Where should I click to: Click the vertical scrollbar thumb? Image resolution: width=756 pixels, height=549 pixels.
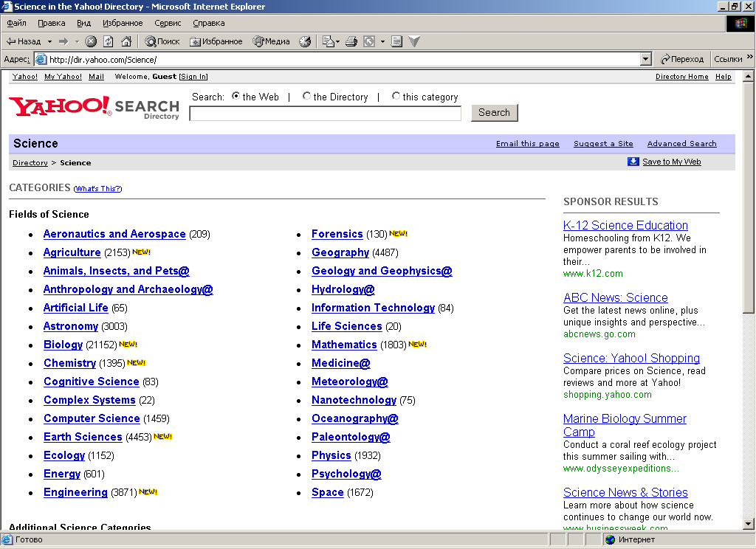[749, 197]
